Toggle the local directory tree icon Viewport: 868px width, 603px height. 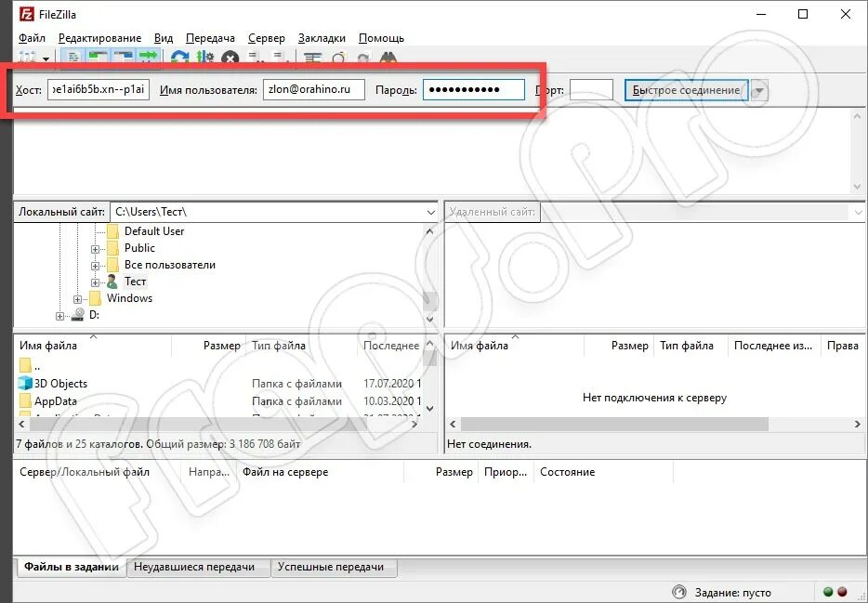pyautogui.click(x=98, y=57)
